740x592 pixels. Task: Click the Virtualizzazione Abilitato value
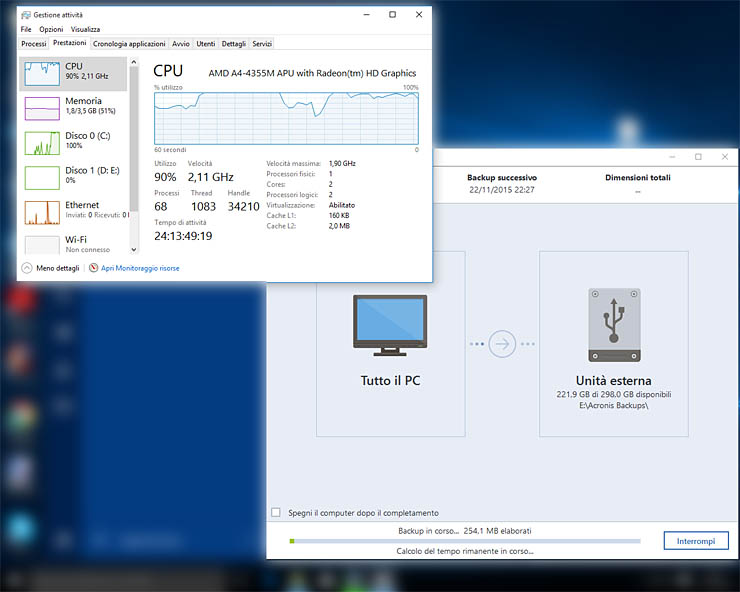tap(342, 205)
